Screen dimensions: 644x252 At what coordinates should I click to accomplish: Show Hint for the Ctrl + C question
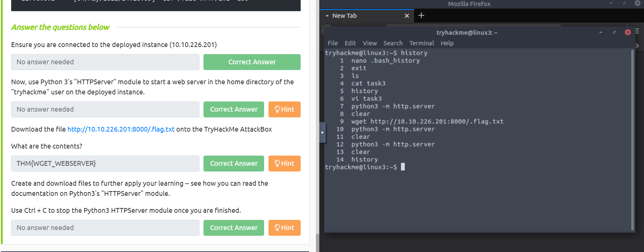click(284, 228)
